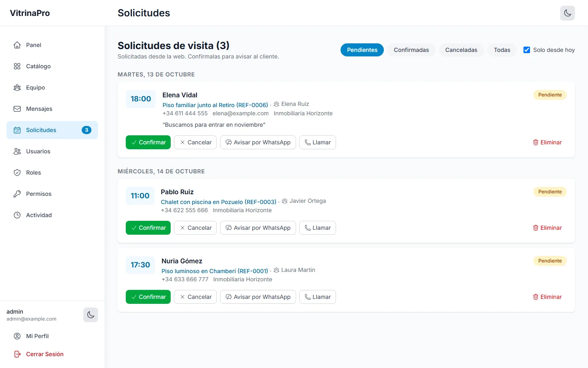Screen dimensions: 588x368
Task: Confirm Nuria Gómez's 17:30 visit
Action: point(148,297)
